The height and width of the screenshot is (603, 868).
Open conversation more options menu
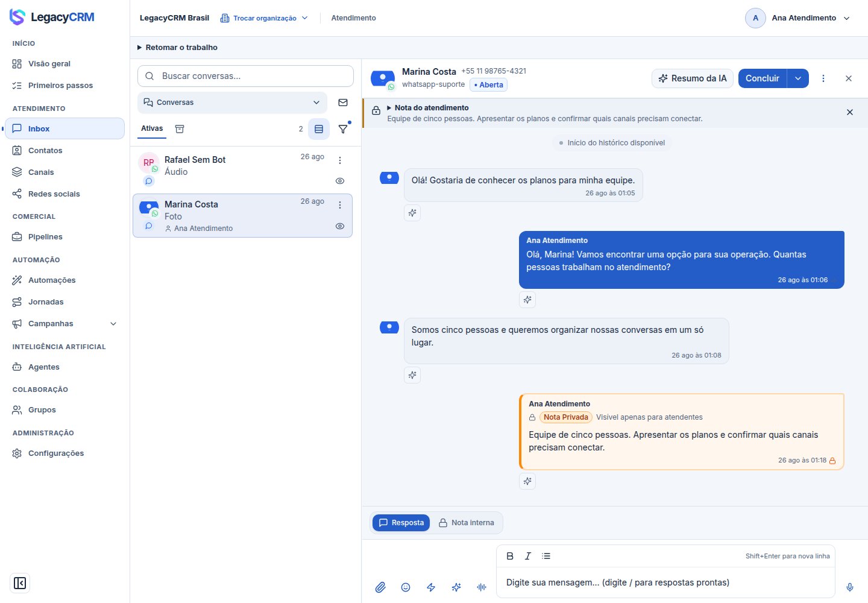823,78
